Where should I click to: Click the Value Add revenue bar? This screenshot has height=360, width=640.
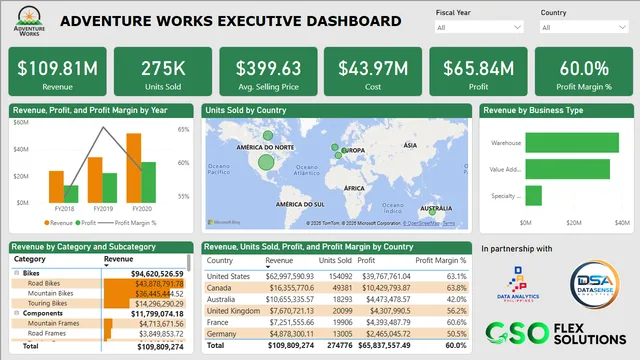568,169
